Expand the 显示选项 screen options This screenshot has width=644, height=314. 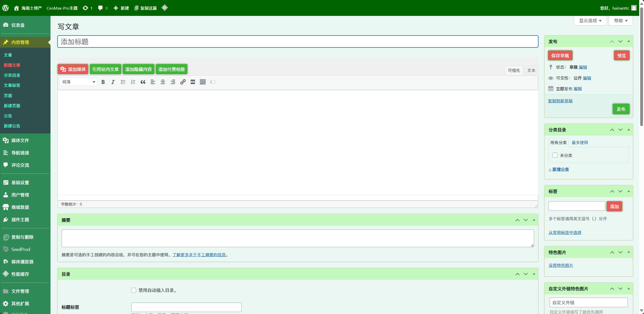point(590,21)
